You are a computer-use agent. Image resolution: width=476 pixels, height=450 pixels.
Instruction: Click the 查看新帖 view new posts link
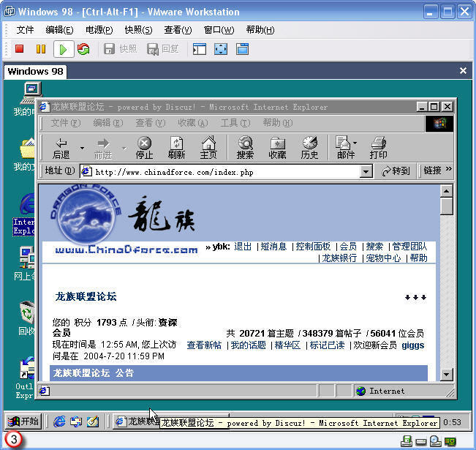tap(204, 345)
